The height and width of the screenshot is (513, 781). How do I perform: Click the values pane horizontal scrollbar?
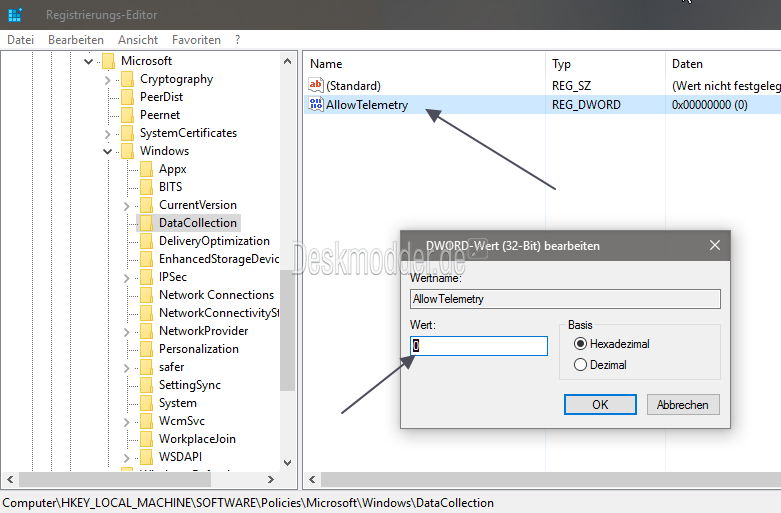[x=550, y=480]
